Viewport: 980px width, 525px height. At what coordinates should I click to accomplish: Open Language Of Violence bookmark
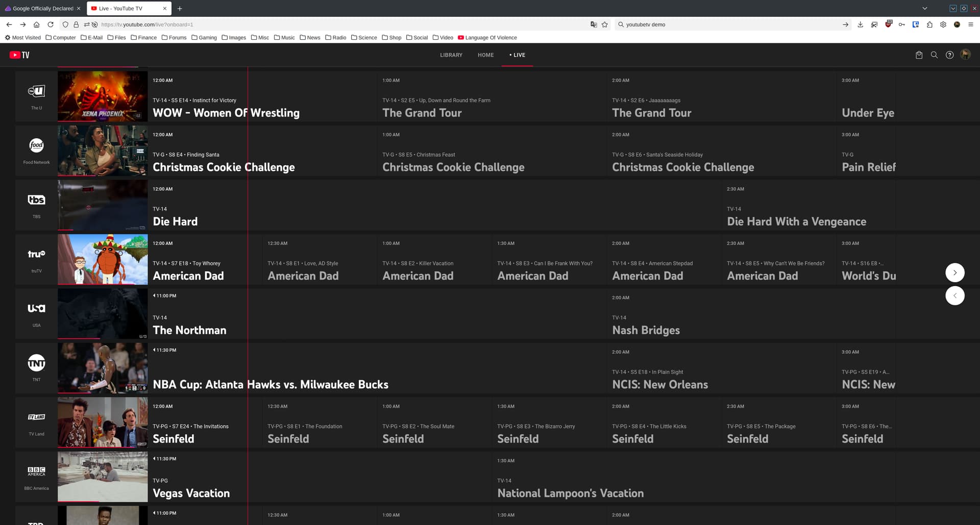(x=487, y=38)
